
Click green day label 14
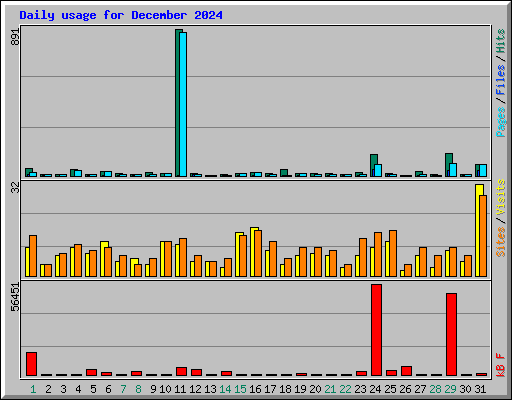coord(225,389)
